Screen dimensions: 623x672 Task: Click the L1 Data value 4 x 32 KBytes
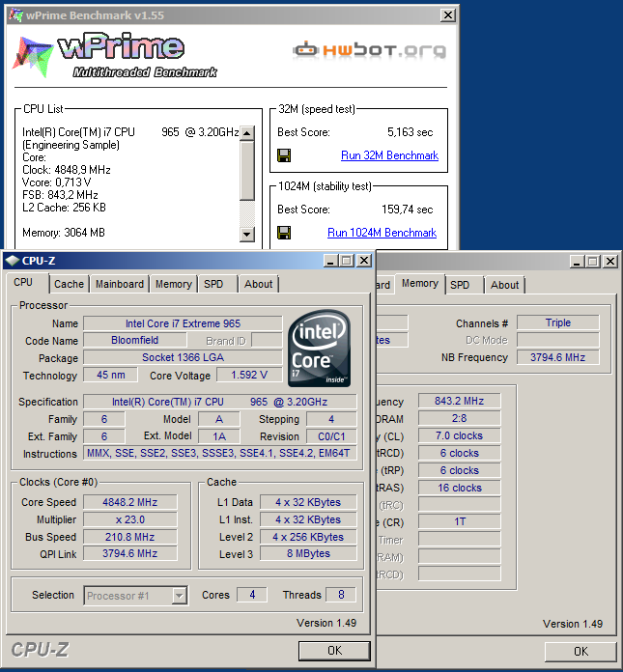point(308,502)
